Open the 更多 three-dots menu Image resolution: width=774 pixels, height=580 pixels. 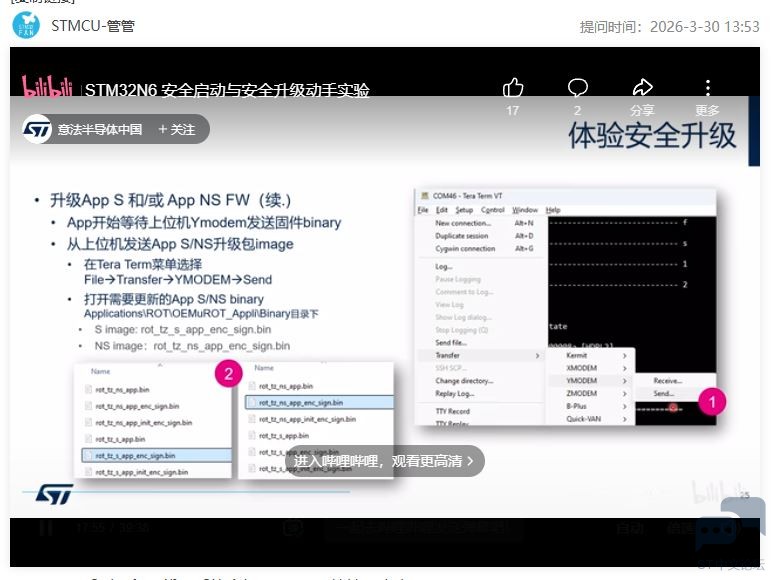click(x=708, y=88)
